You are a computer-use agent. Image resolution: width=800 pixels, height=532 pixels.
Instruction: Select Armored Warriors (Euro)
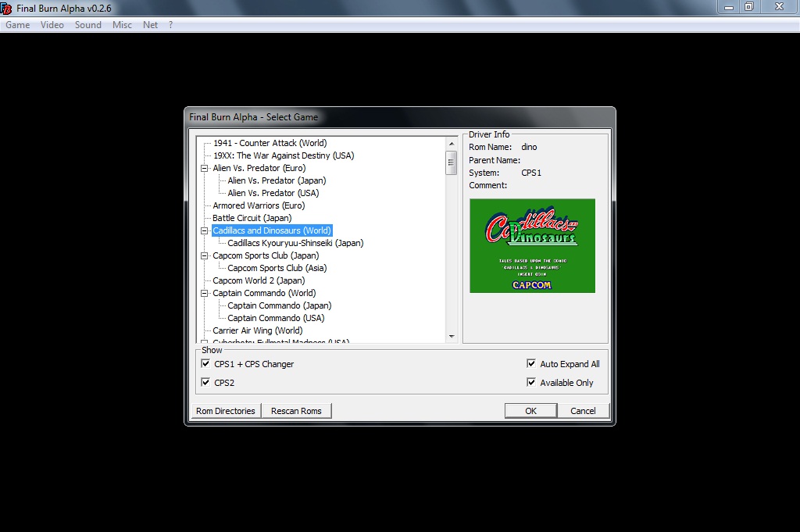coord(259,205)
